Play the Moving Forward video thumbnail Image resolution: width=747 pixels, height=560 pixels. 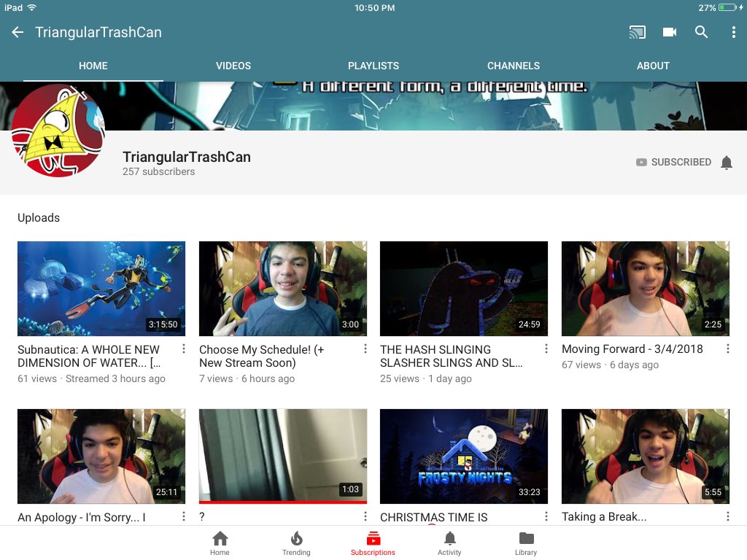(646, 289)
